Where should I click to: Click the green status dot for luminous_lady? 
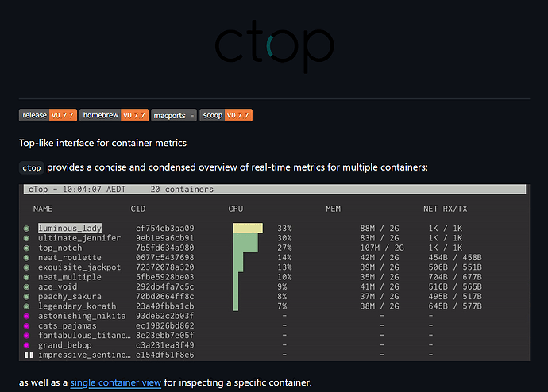[25, 229]
